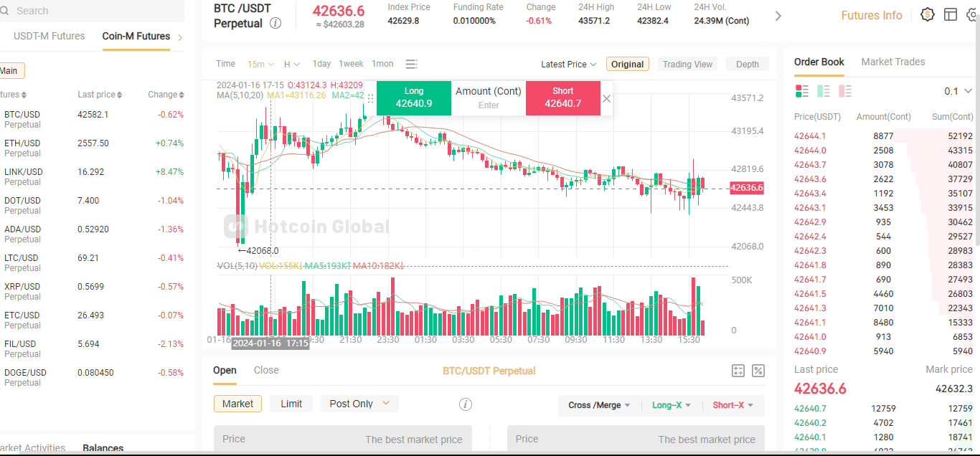Open the Long-X leverage dropdown

point(672,405)
